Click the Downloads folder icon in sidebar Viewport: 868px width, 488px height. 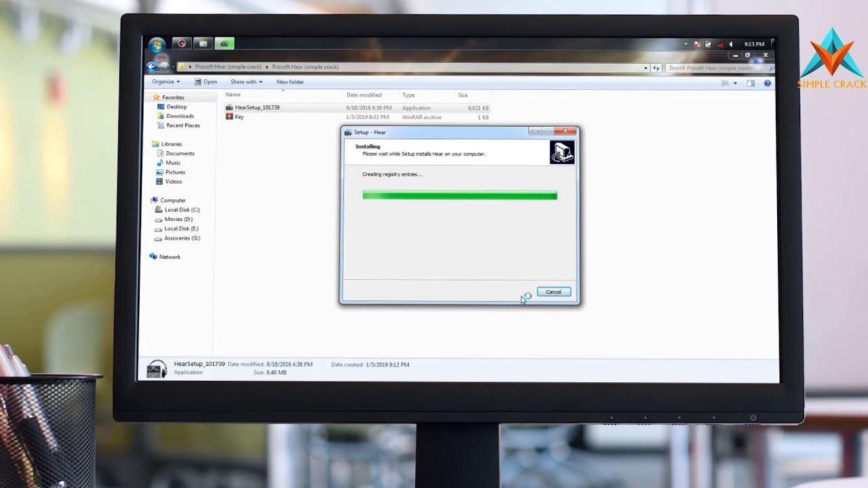pos(161,116)
